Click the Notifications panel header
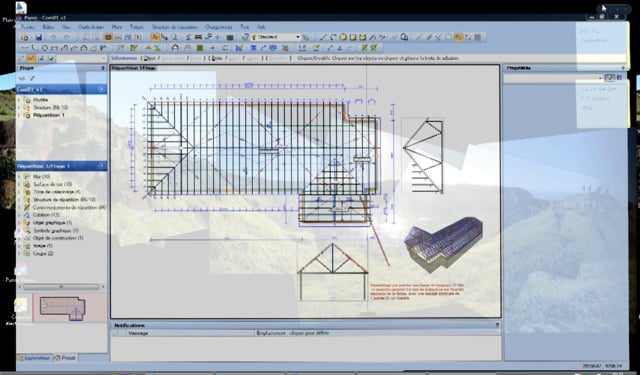The width and height of the screenshot is (640, 375). [305, 325]
